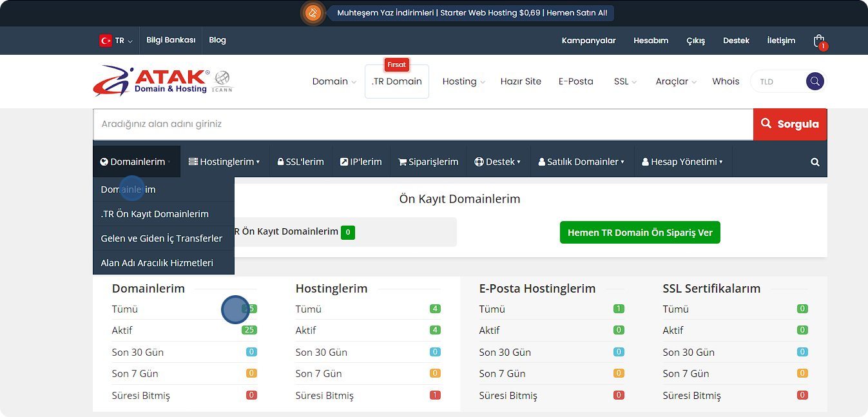The image size is (868, 417).
Task: Click the TLD search magnifier button
Action: click(x=815, y=81)
